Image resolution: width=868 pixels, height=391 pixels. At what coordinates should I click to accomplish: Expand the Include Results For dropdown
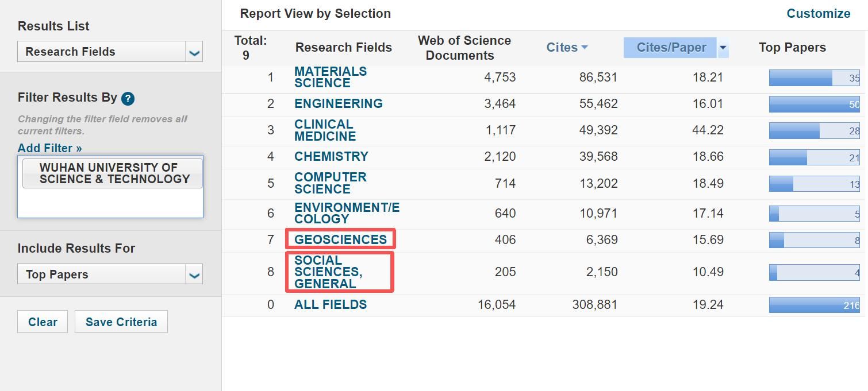[x=194, y=275]
